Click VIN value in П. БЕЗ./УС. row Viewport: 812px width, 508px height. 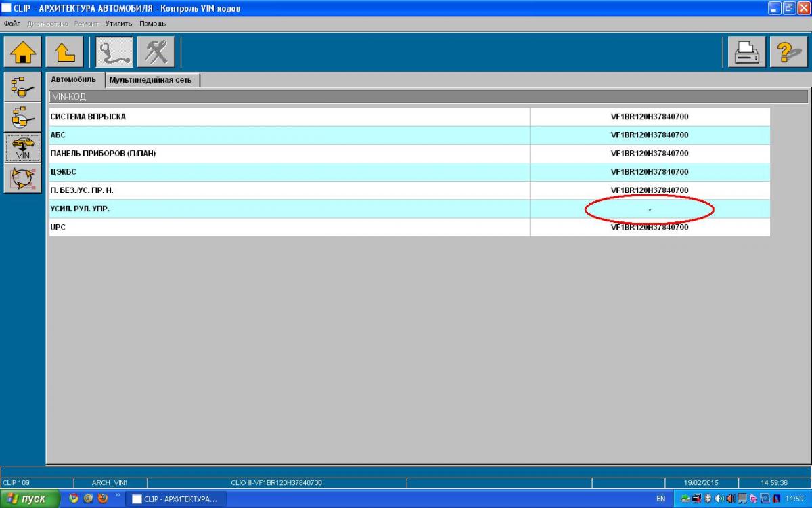click(x=650, y=190)
